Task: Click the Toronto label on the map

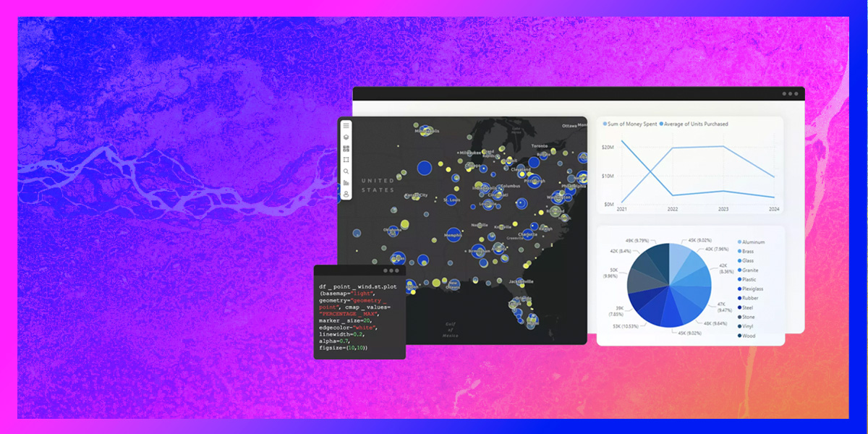Action: click(540, 145)
